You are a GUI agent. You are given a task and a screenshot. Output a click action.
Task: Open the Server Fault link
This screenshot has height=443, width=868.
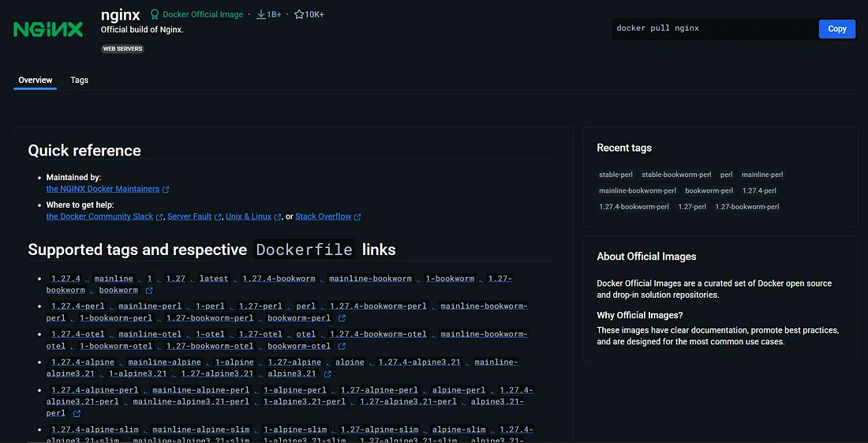pyautogui.click(x=189, y=216)
